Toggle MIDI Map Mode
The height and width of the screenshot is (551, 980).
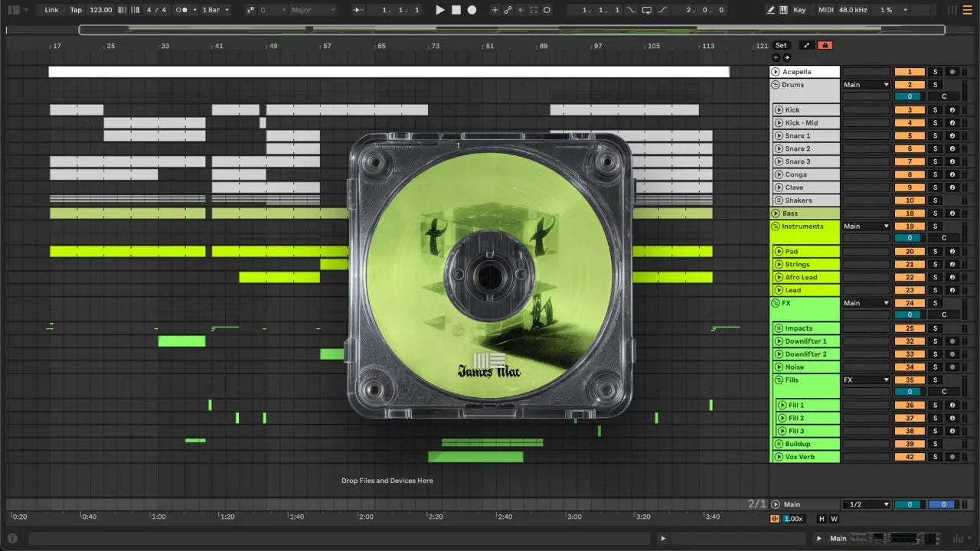click(x=825, y=10)
